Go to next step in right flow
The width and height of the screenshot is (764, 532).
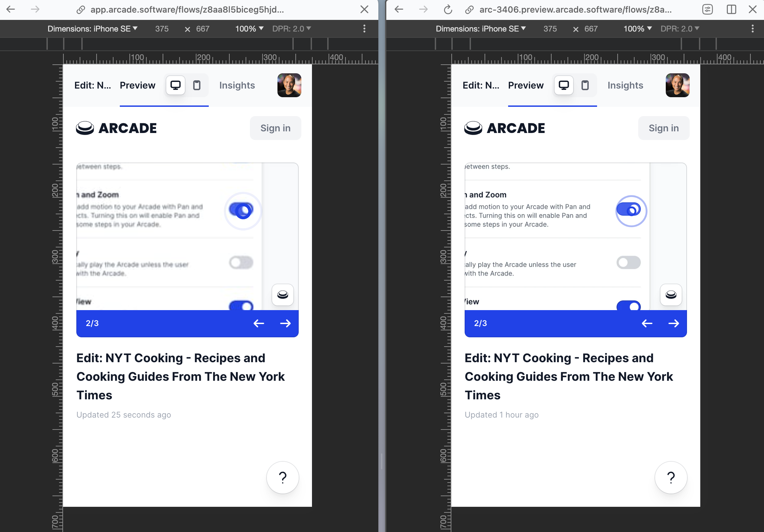coord(673,323)
